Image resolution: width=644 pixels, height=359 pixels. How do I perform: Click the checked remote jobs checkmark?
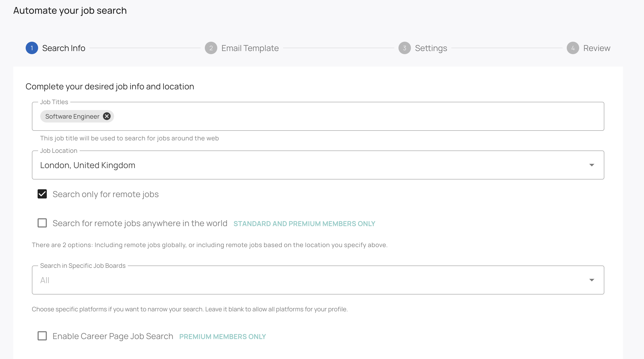coord(42,194)
